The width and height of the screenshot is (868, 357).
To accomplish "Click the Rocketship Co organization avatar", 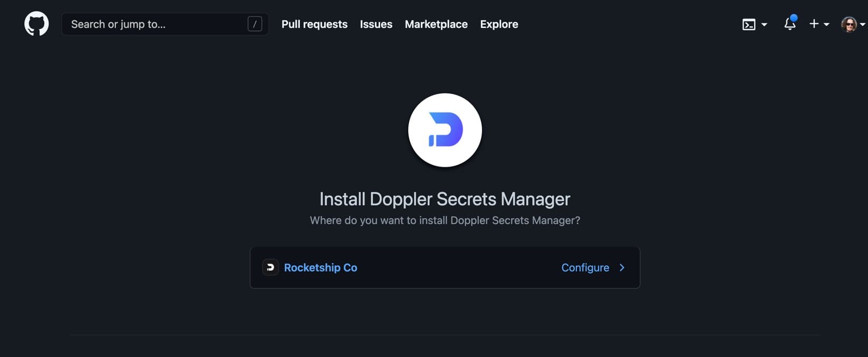I will (x=271, y=267).
